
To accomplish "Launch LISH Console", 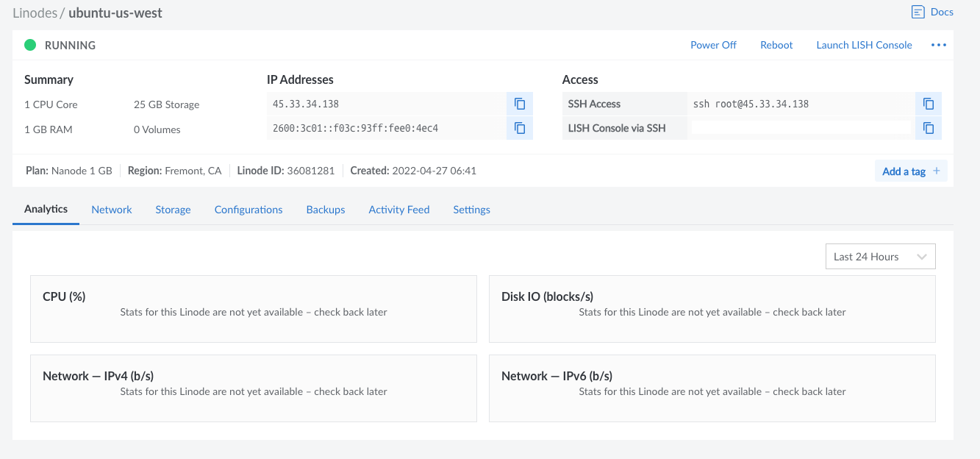I will click(x=864, y=45).
